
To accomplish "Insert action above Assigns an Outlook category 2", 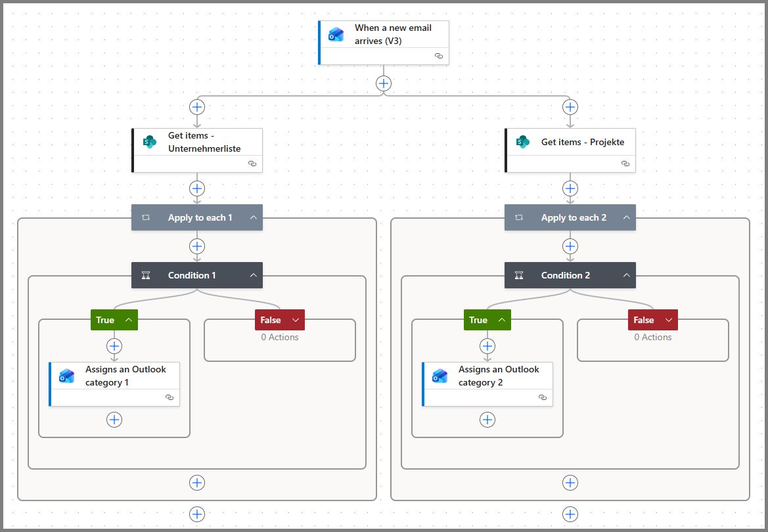I will click(x=487, y=346).
